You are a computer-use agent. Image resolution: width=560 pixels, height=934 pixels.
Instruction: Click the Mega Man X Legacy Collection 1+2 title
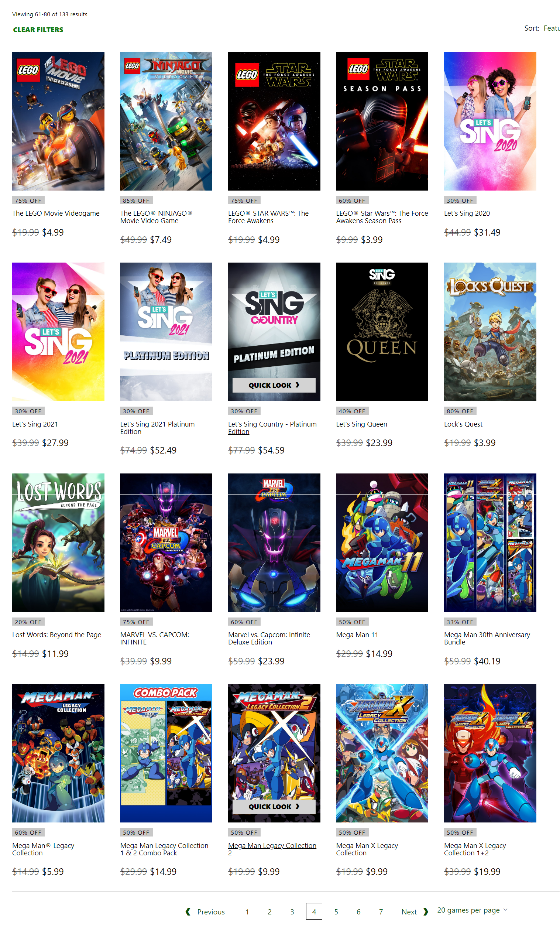[475, 849]
